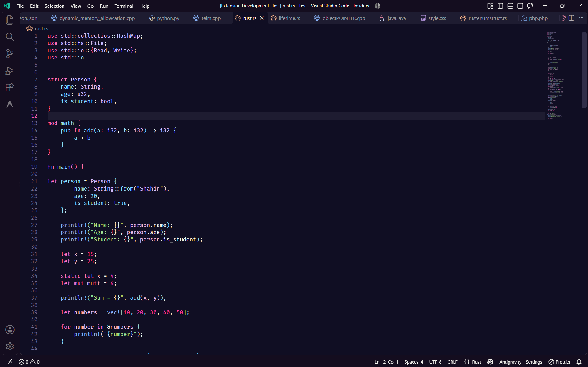Open the Manage gear icon
The width and height of the screenshot is (588, 367).
10,346
